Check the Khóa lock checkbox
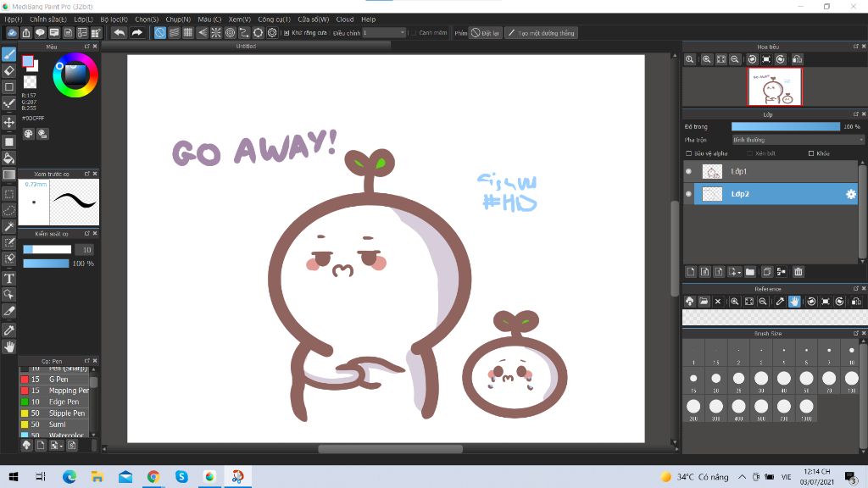Image resolution: width=868 pixels, height=488 pixels. (811, 153)
